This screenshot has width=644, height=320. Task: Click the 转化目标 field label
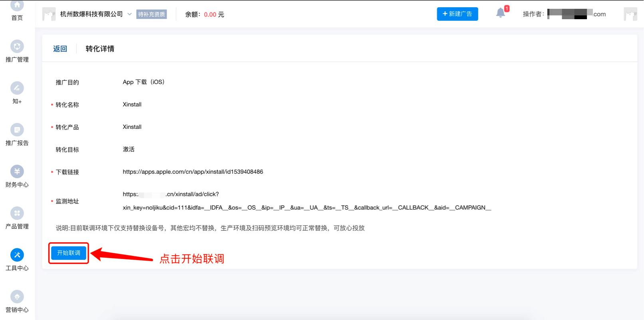(67, 150)
